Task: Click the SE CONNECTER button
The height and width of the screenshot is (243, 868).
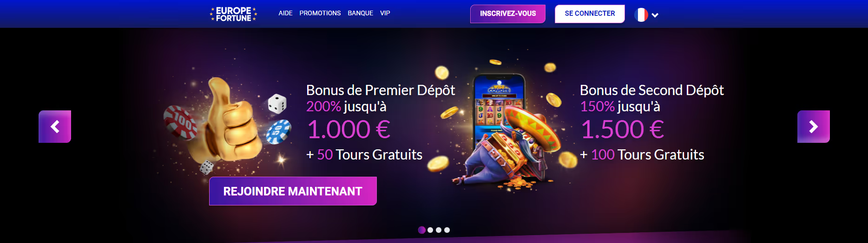Action: tap(590, 14)
